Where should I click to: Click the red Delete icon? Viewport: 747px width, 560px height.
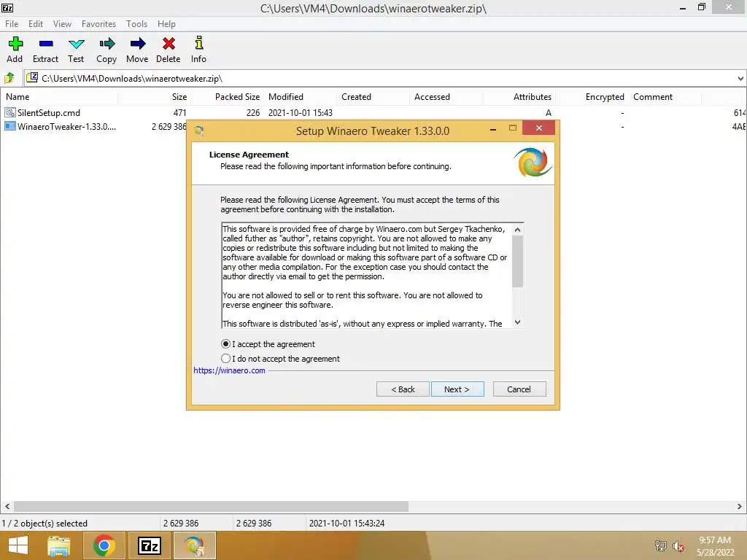(169, 44)
